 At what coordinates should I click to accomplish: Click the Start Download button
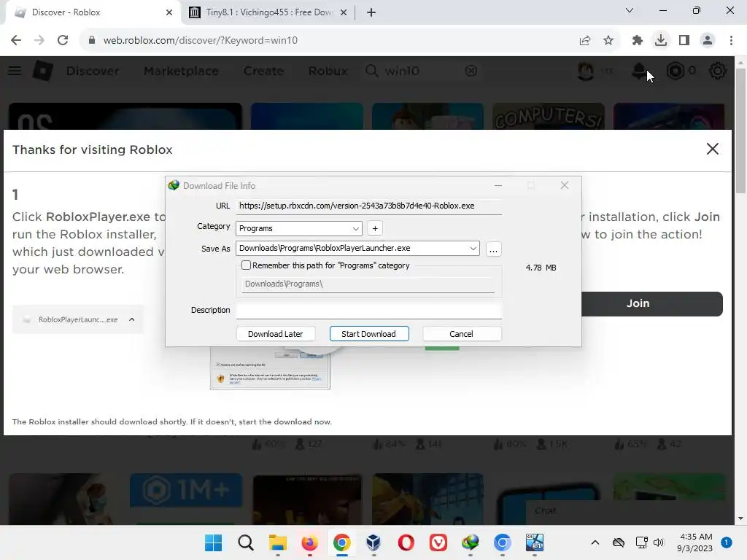tap(368, 334)
